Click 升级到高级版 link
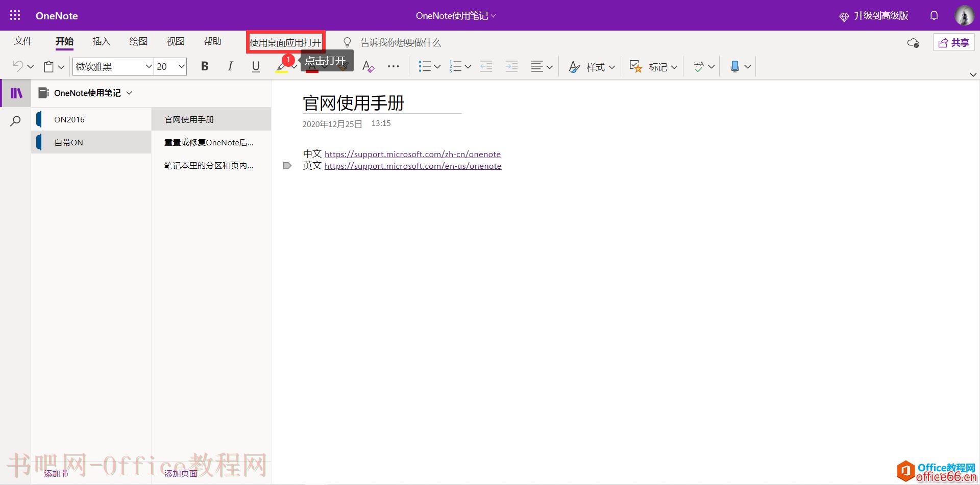 (x=881, y=16)
